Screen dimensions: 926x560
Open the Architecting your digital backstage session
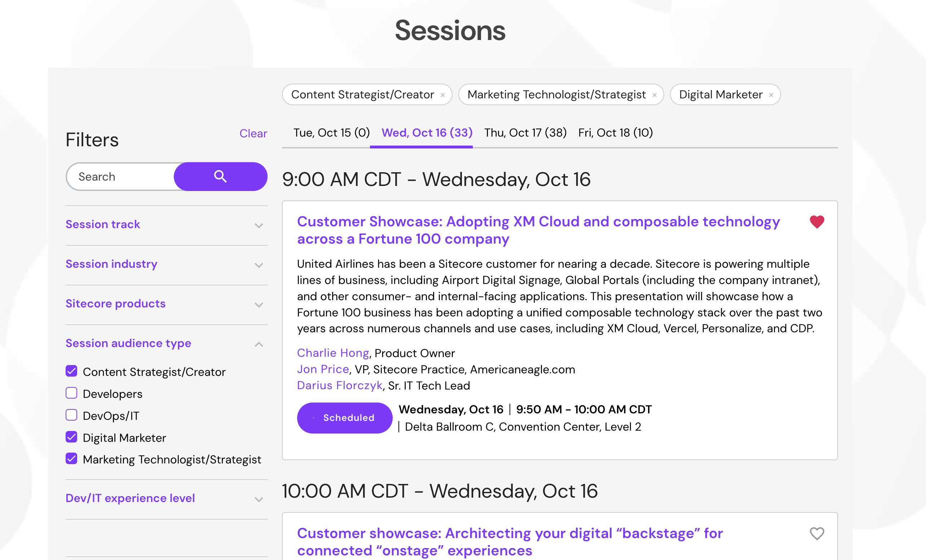click(x=510, y=542)
